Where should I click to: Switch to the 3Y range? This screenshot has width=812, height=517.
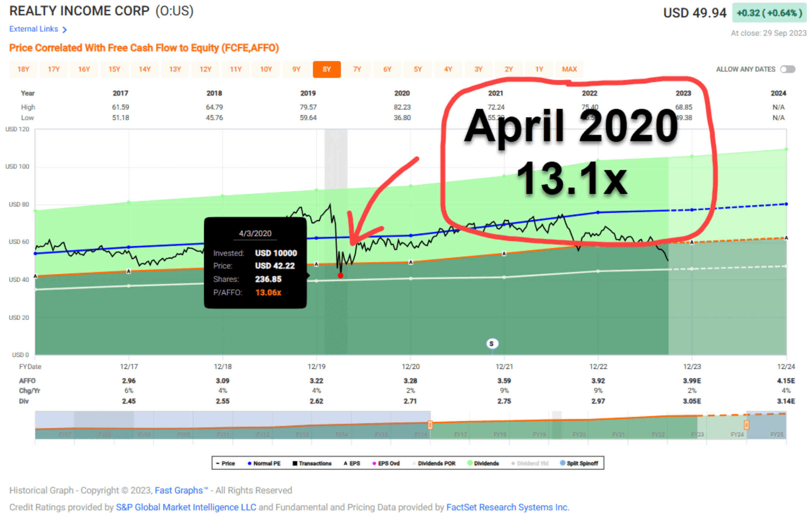click(478, 69)
